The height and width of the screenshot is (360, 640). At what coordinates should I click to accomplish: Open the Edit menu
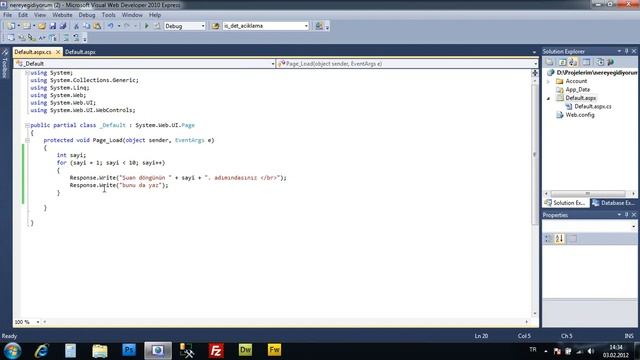pyautogui.click(x=23, y=15)
